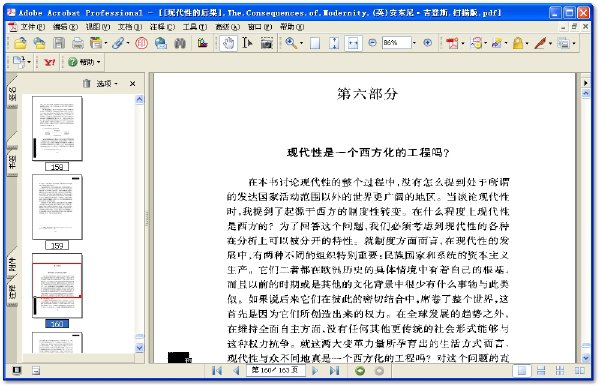The height and width of the screenshot is (387, 600).
Task: Open the 编辑 menu
Action: (x=65, y=27)
